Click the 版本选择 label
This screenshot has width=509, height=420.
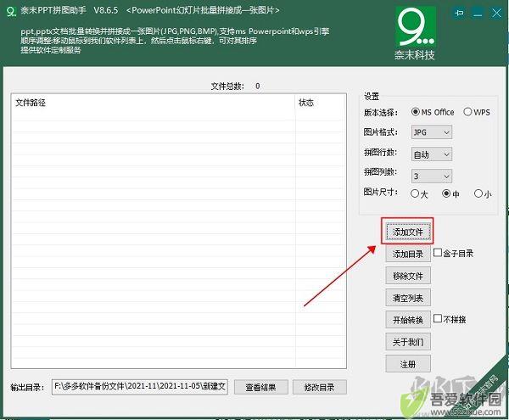(x=381, y=112)
